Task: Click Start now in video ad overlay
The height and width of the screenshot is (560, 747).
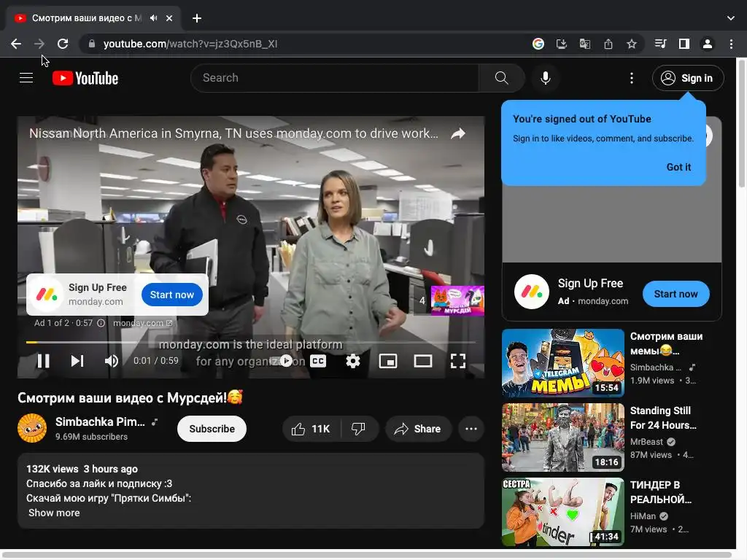Action: [x=172, y=295]
